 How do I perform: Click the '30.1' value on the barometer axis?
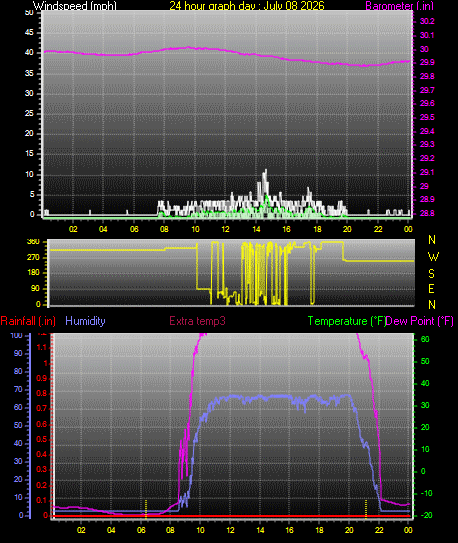427,35
